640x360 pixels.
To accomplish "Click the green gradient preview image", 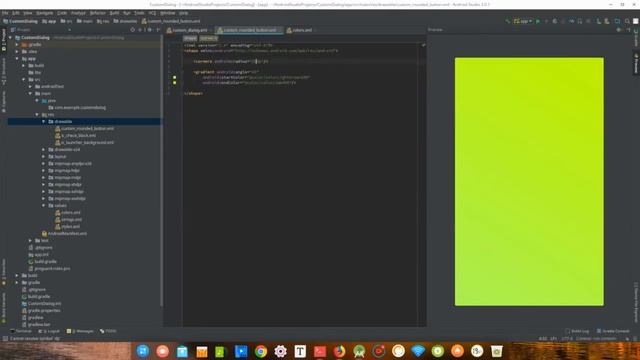I will pyautogui.click(x=529, y=182).
